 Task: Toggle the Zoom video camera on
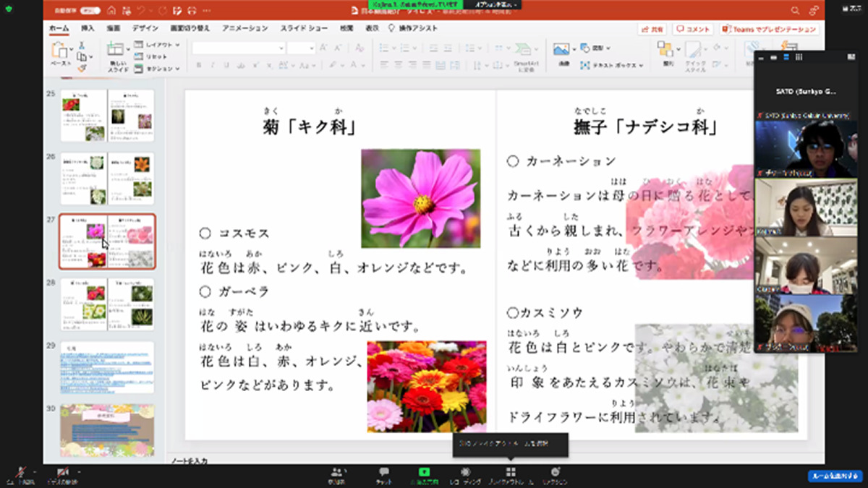click(x=62, y=472)
